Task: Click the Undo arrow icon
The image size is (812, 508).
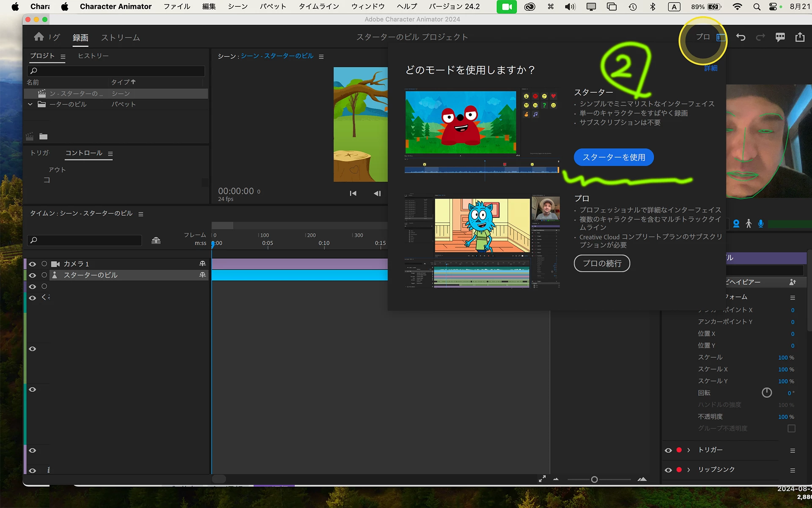Action: [x=741, y=37]
